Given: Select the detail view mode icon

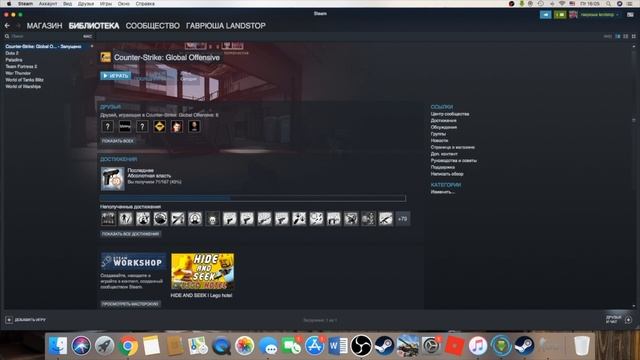Looking at the screenshot, I should coord(618,36).
